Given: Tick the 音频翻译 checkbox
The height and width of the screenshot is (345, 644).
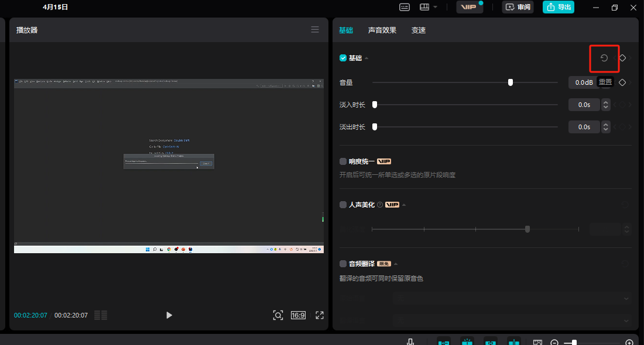Looking at the screenshot, I should point(343,264).
